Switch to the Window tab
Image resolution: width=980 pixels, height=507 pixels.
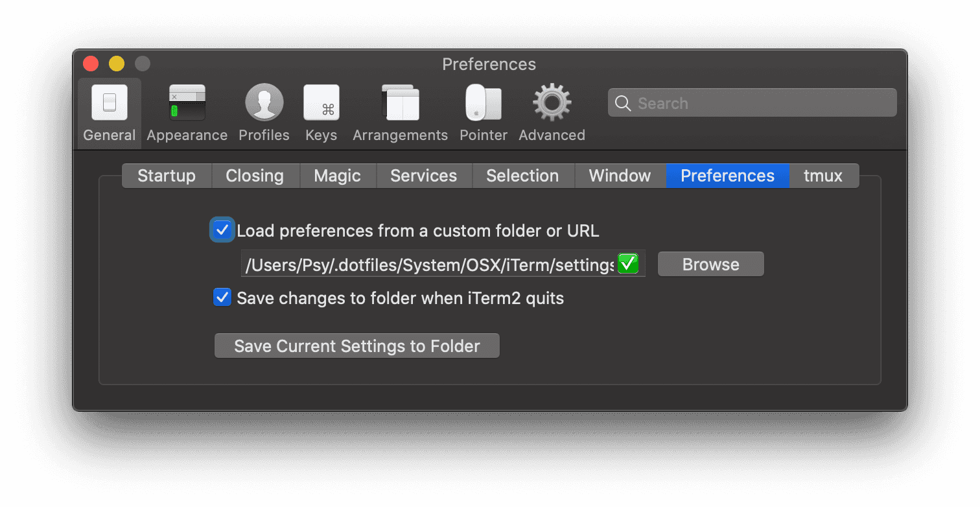[x=619, y=175]
